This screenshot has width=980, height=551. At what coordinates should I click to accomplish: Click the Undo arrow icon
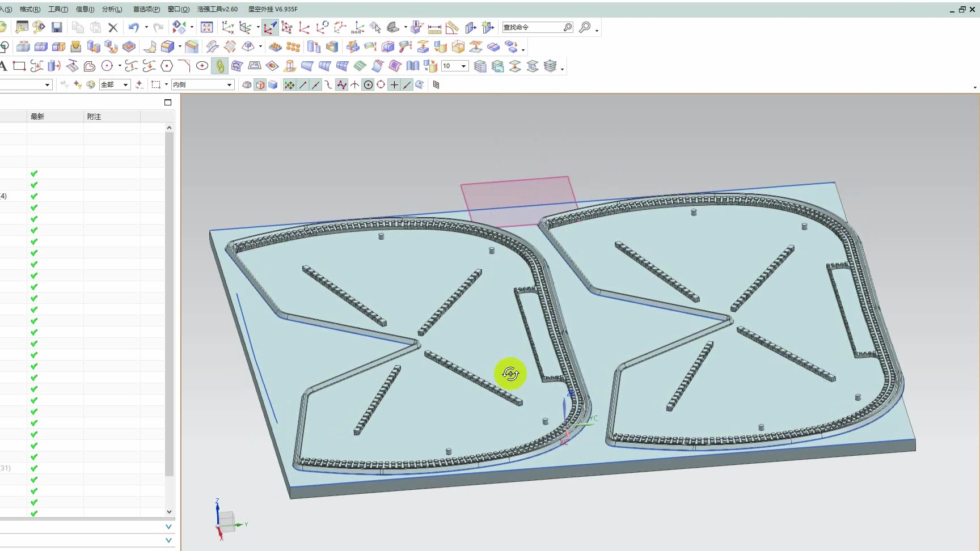134,27
